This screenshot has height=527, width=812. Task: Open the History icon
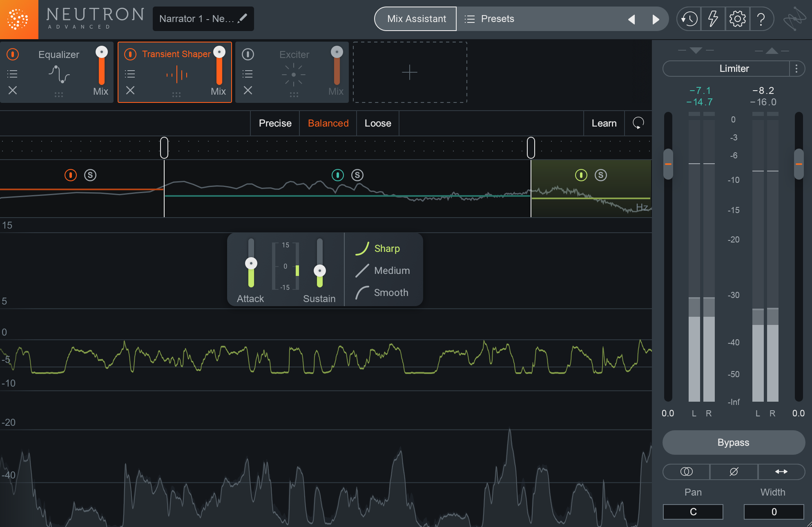689,19
